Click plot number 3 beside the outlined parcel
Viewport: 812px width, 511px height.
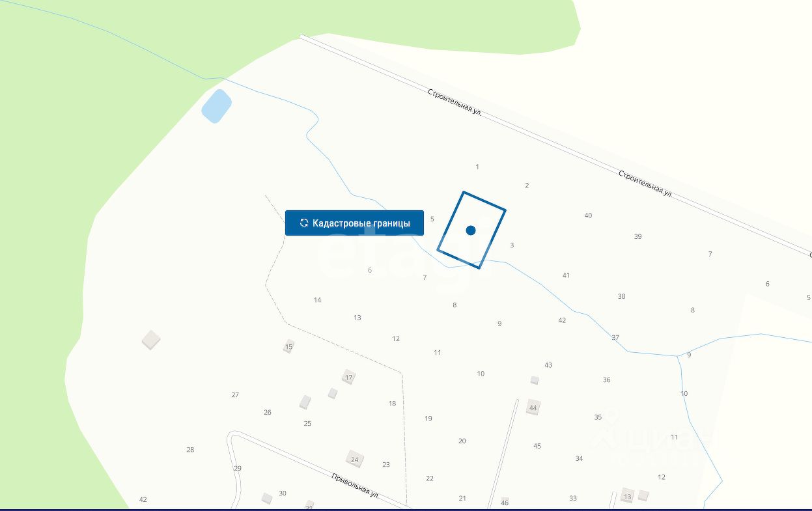[x=512, y=245]
